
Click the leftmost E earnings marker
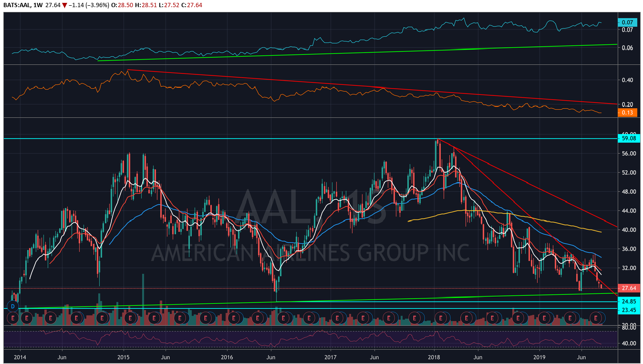14,317
